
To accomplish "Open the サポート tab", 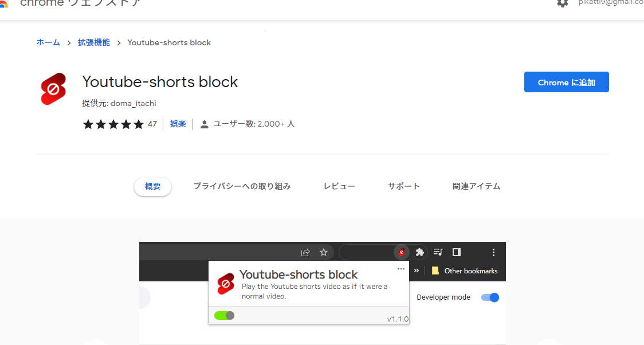I will [404, 186].
